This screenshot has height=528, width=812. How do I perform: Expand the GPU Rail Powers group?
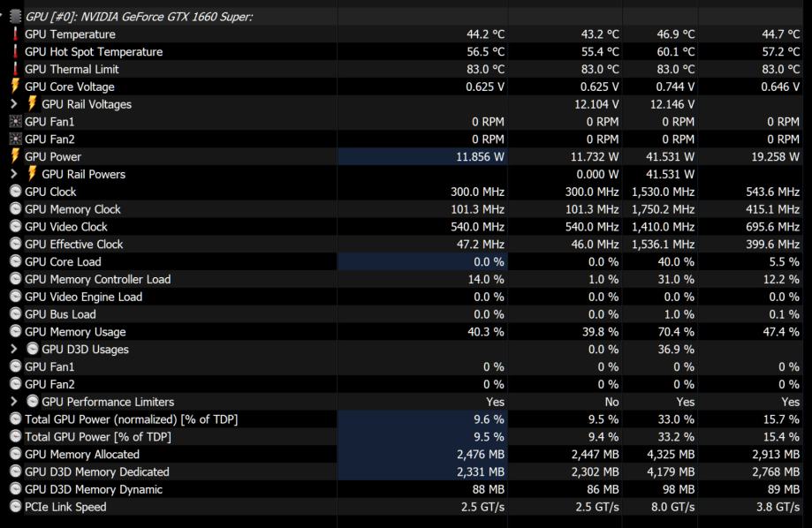[x=13, y=174]
